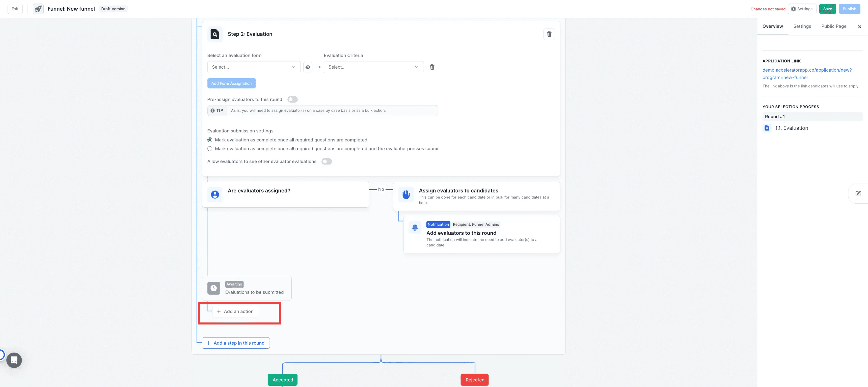Open the evaluation form Select dropdown

(x=253, y=67)
